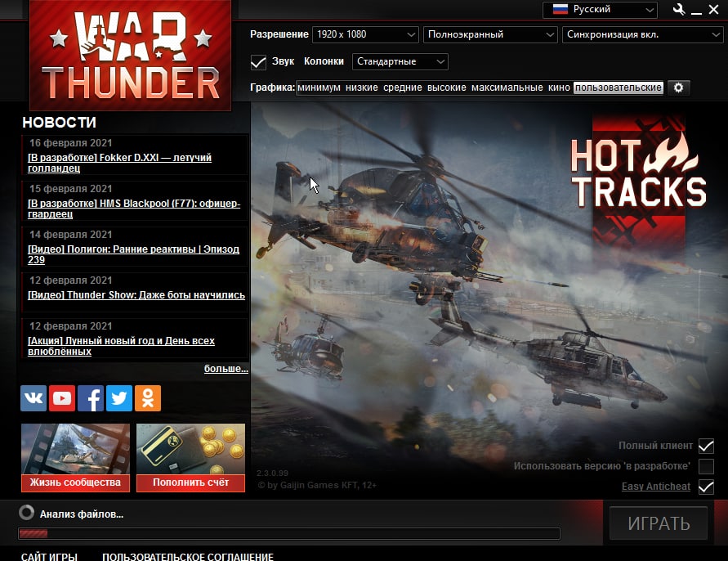The width and height of the screenshot is (728, 561).
Task: Click the 15 февраля 2021 date
Action: pos(70,189)
